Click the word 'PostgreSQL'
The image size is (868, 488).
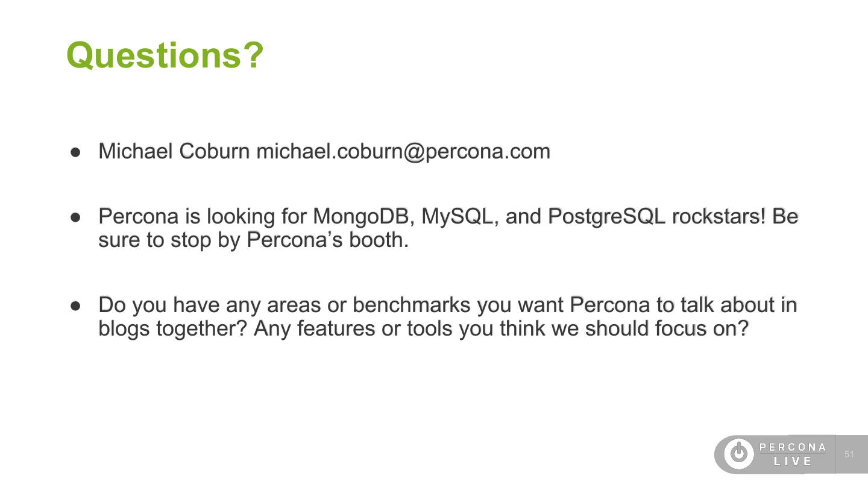click(606, 216)
